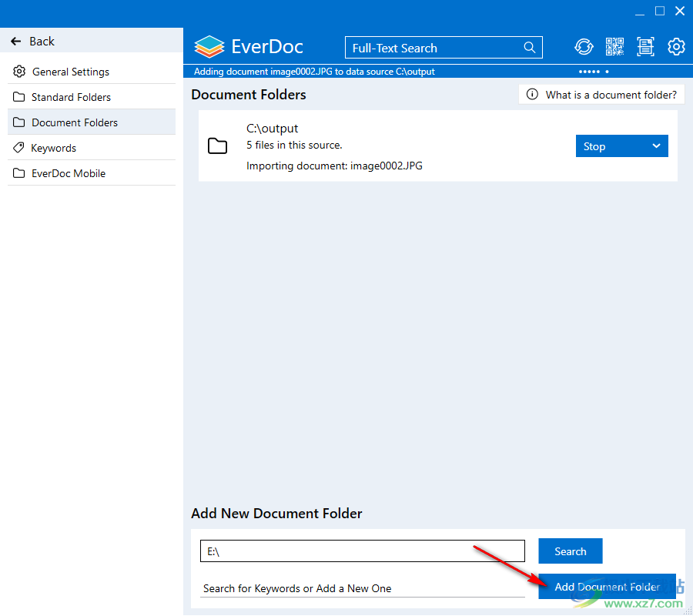The width and height of the screenshot is (693, 616).
Task: Click the back arrow icon
Action: (16, 41)
